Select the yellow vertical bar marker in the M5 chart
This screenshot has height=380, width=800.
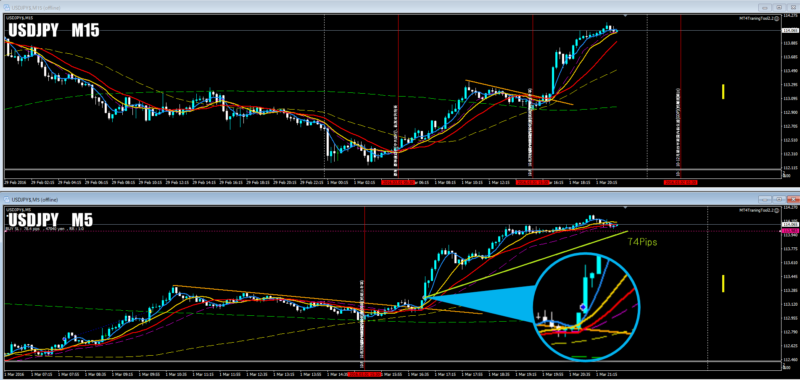tap(723, 283)
